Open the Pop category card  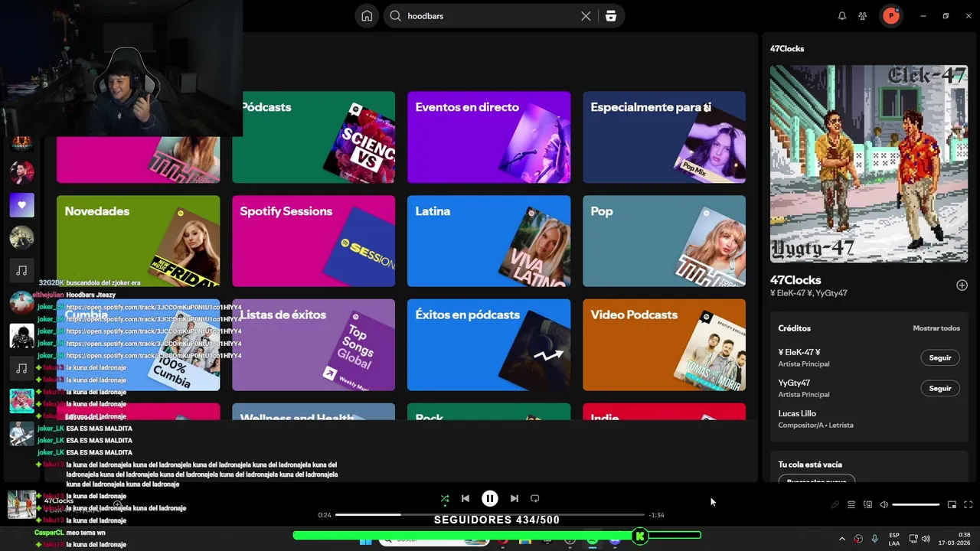pyautogui.click(x=664, y=241)
